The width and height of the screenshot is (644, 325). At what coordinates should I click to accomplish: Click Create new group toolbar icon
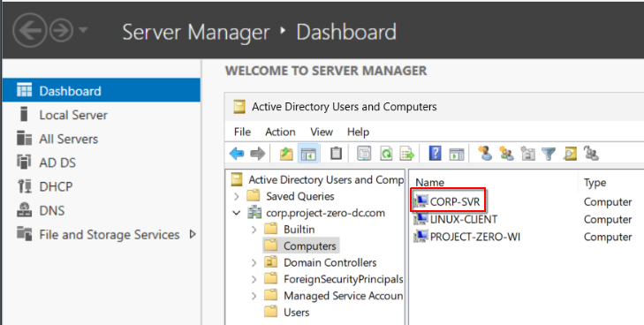(506, 154)
